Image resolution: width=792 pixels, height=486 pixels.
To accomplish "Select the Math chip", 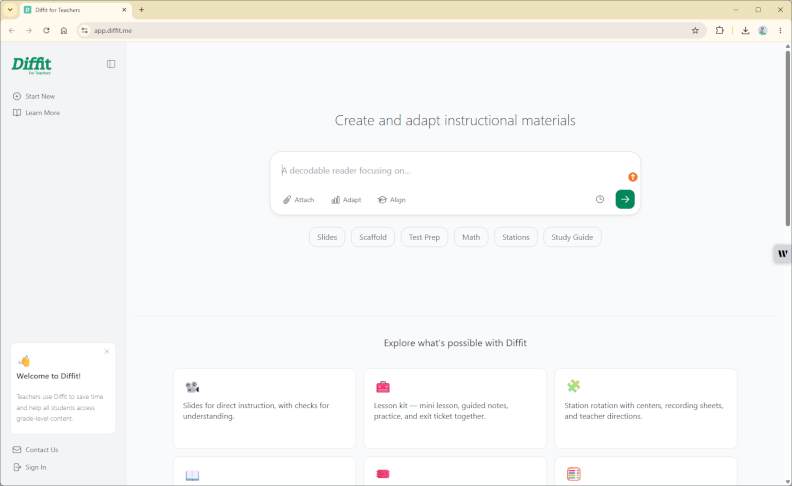I will (471, 237).
